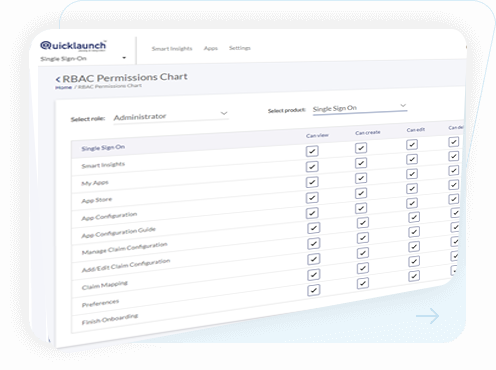The width and height of the screenshot is (496, 370).
Task: Disable Can edit for Claim Mapping
Action: coord(414,246)
